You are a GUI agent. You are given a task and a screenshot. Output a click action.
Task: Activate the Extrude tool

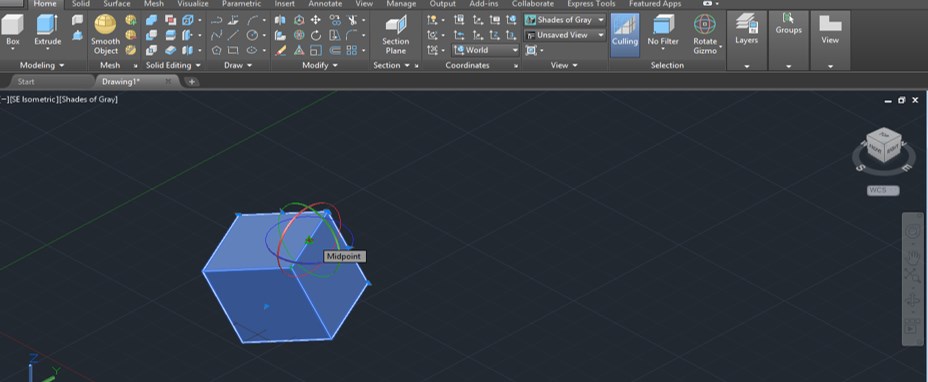[x=47, y=31]
